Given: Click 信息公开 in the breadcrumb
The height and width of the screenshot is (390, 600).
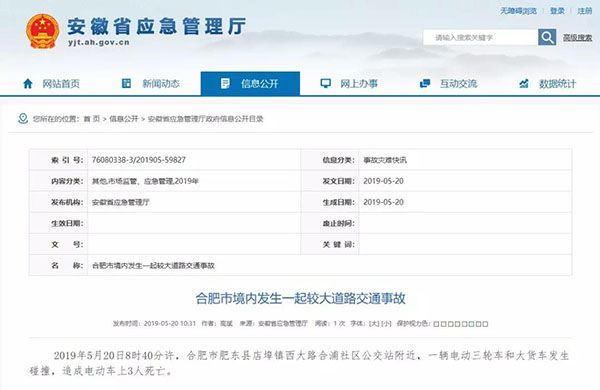Looking at the screenshot, I should 124,119.
